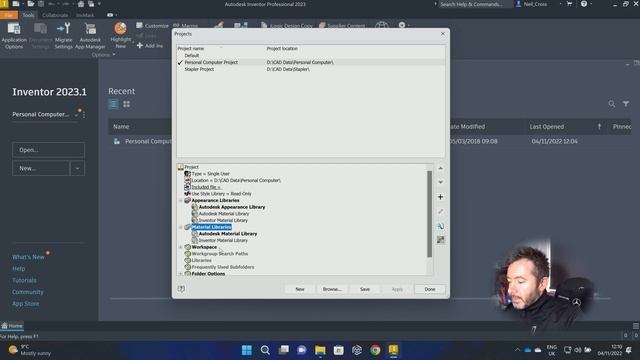Open Migrate Settings tool
The height and width of the screenshot is (360, 640).
pyautogui.click(x=64, y=36)
